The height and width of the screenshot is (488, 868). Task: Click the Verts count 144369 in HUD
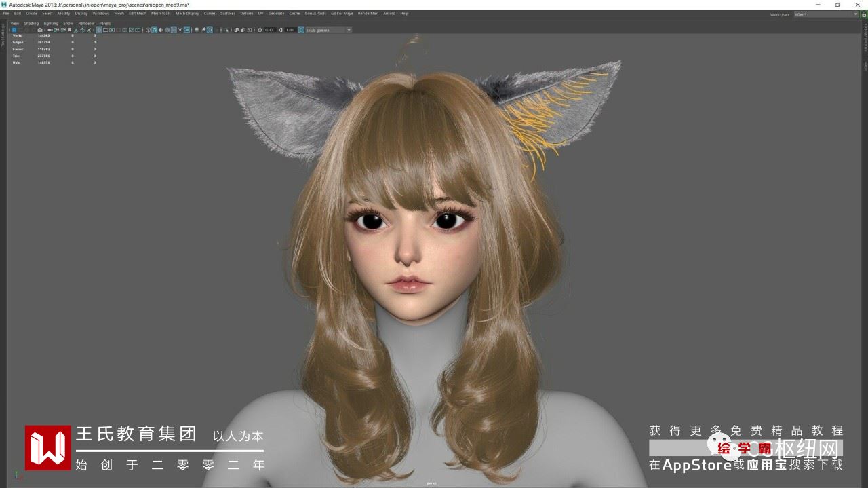point(43,35)
